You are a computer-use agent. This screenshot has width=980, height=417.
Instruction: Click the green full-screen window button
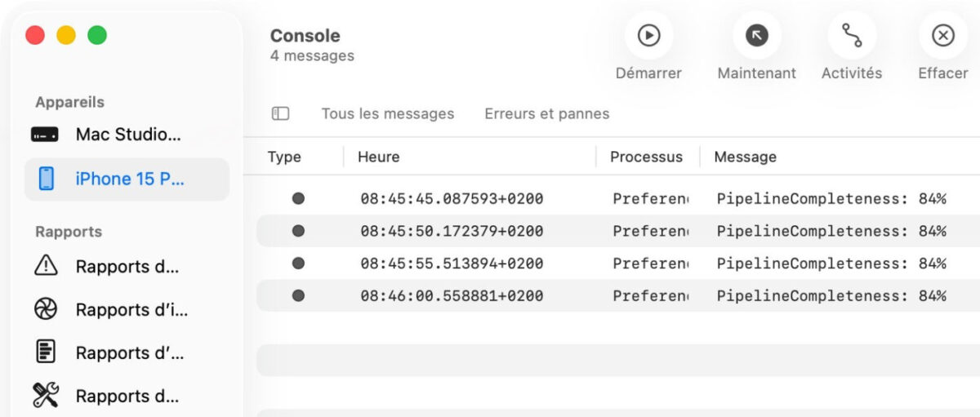[97, 35]
